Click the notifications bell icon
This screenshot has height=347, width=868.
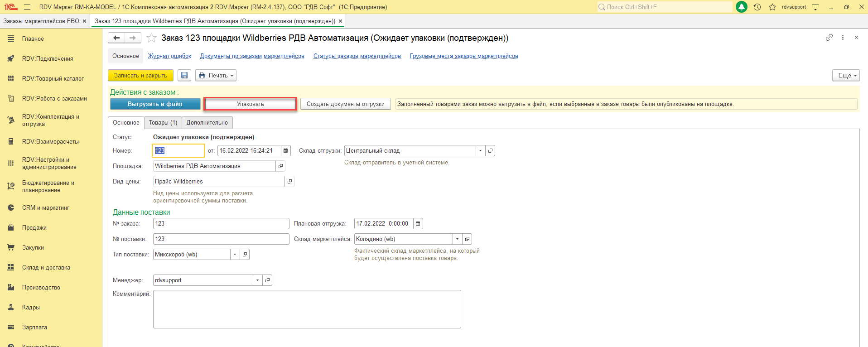742,7
